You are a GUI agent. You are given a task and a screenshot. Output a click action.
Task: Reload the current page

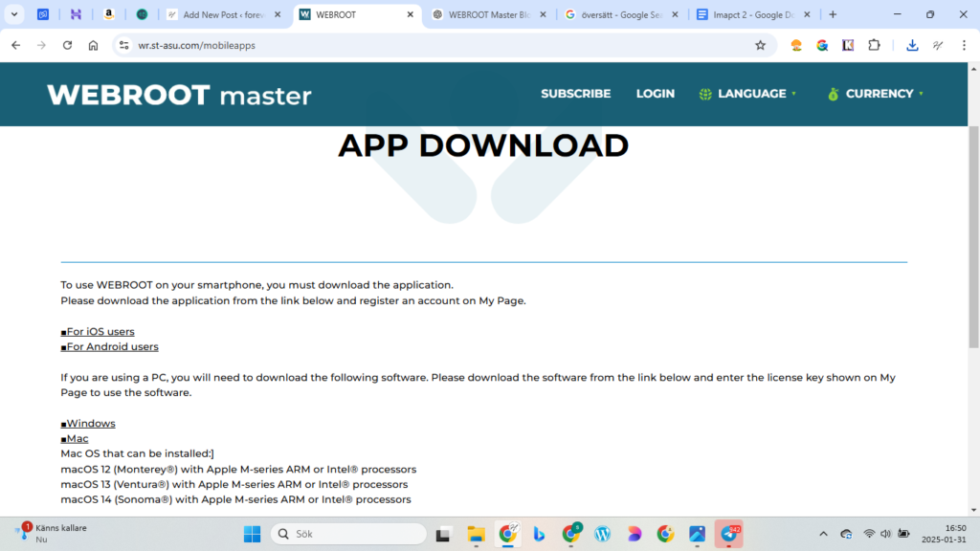pos(68,45)
